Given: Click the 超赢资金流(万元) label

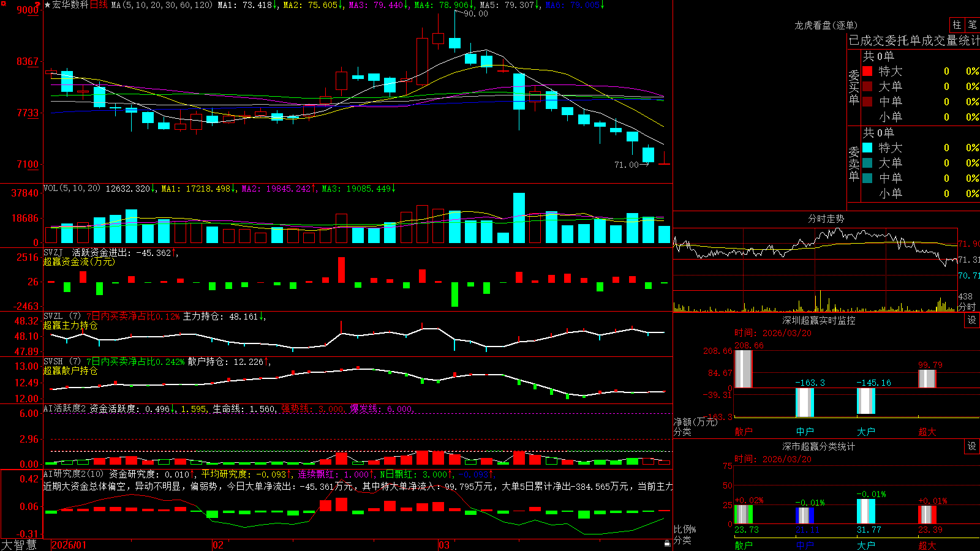Looking at the screenshot, I should coord(79,261).
